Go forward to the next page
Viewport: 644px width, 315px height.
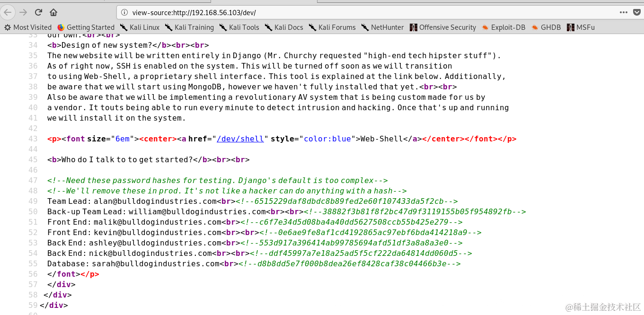coord(23,12)
